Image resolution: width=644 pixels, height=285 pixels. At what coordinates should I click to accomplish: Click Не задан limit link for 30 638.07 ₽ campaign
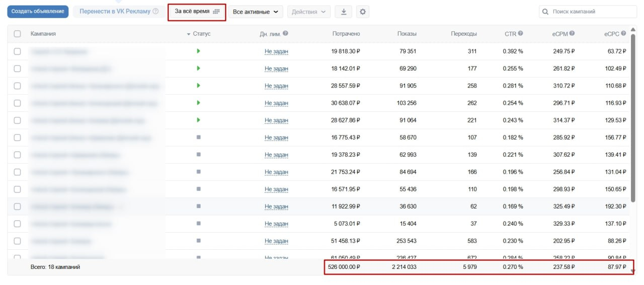(x=276, y=103)
